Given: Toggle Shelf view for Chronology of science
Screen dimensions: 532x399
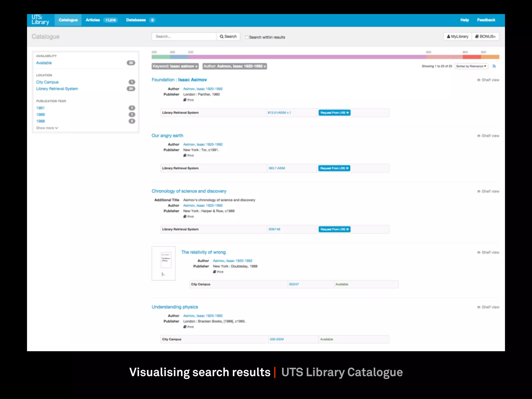Looking at the screenshot, I should (488, 191).
